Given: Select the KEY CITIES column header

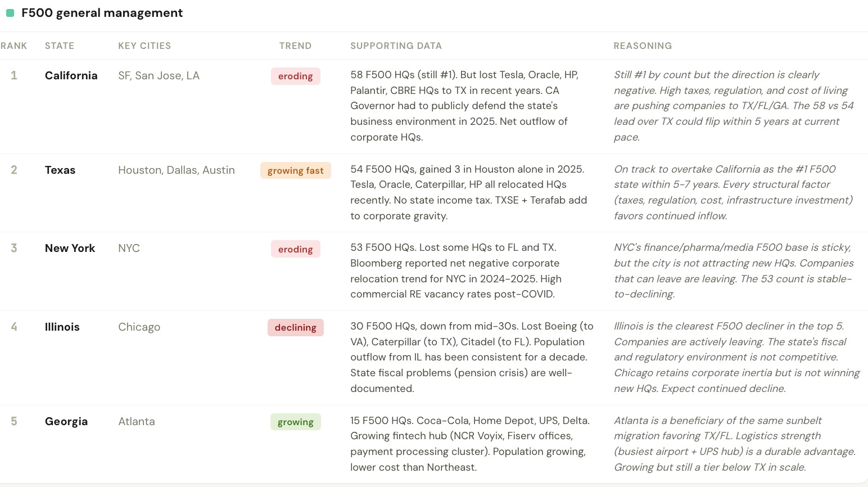Looking at the screenshot, I should point(144,46).
